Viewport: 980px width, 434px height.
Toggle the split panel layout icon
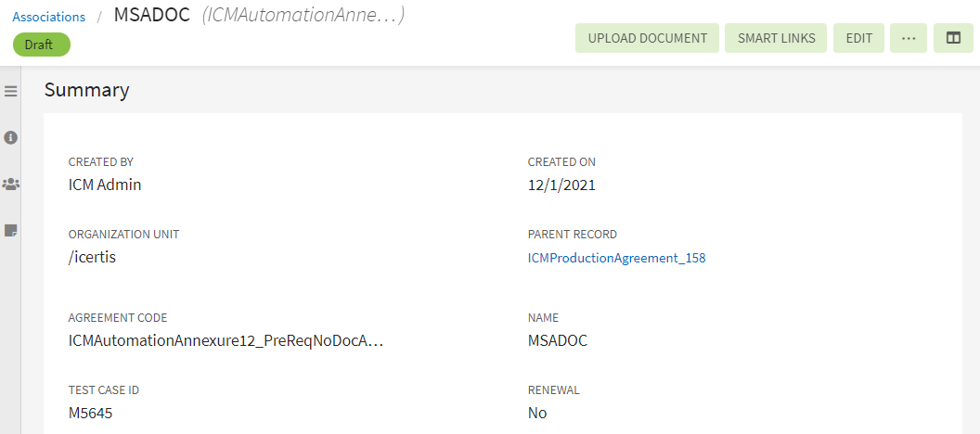953,38
